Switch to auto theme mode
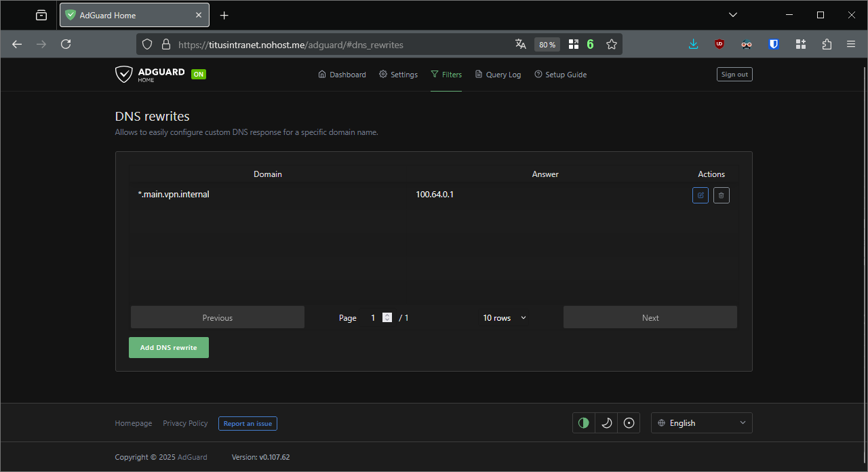Viewport: 868px width, 472px height. click(584, 423)
